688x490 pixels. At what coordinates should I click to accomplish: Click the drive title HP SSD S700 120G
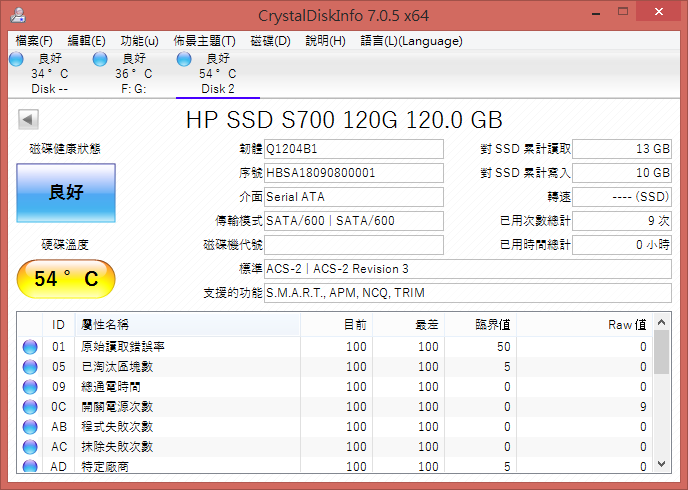click(344, 120)
